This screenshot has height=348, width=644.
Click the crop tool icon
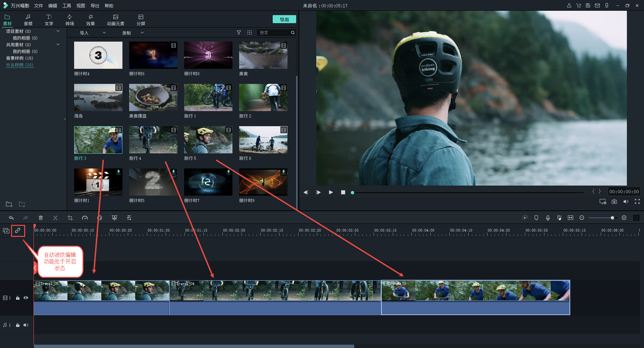[x=70, y=218]
